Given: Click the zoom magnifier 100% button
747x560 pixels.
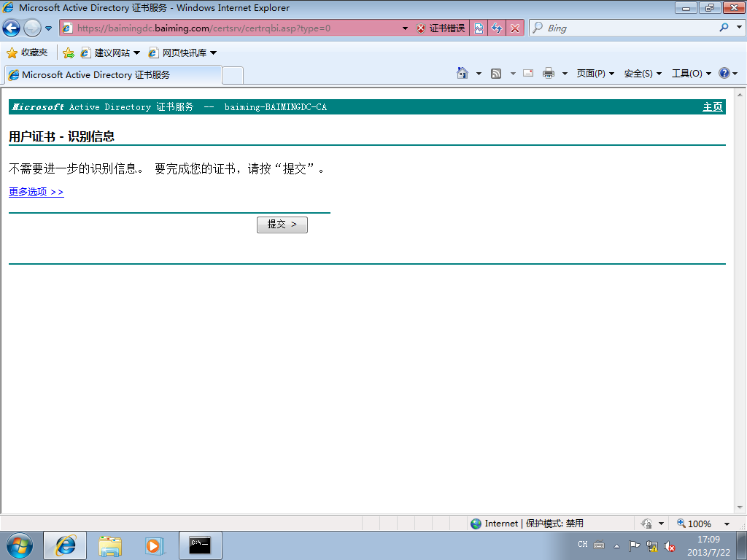Looking at the screenshot, I should point(694,524).
